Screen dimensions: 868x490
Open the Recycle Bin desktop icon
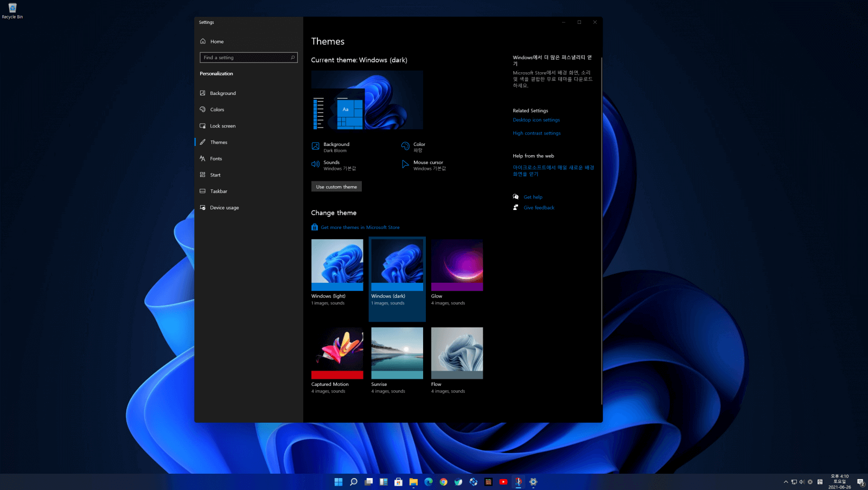tap(12, 11)
